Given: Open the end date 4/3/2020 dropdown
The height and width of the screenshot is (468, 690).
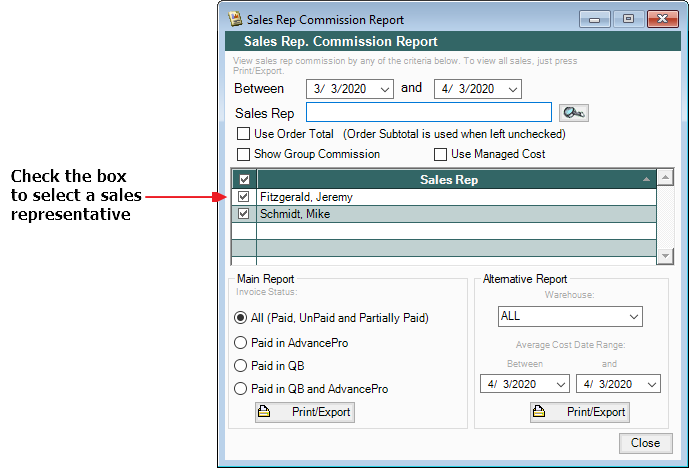Looking at the screenshot, I should coord(513,89).
